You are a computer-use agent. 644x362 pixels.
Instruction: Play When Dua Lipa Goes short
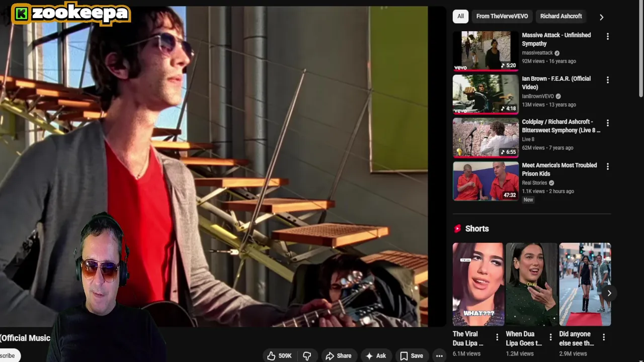click(x=531, y=285)
